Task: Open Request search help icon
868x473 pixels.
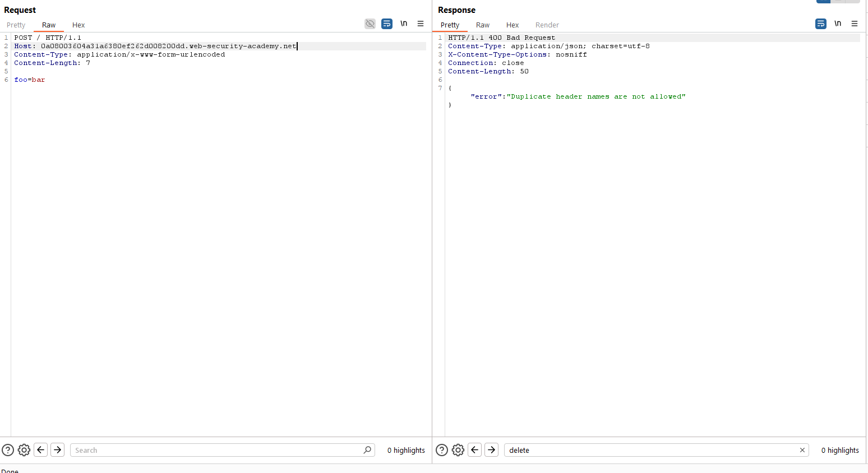Action: pos(8,450)
